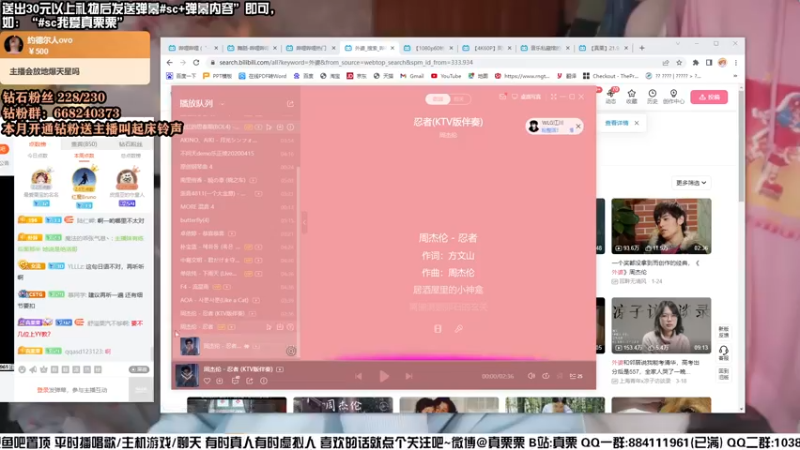The width and height of the screenshot is (800, 450).
Task: Click the song progress time 00:00/02:36
Action: coord(497,376)
